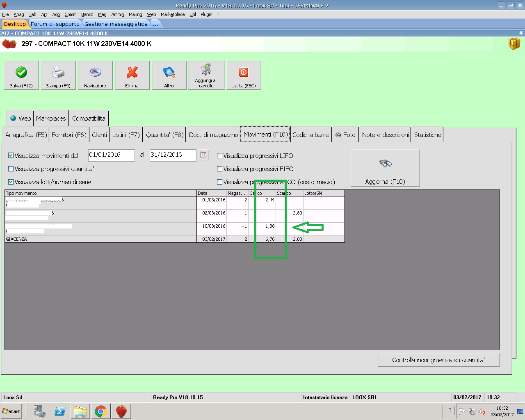Click the start date field 01/01/2016

click(112, 155)
